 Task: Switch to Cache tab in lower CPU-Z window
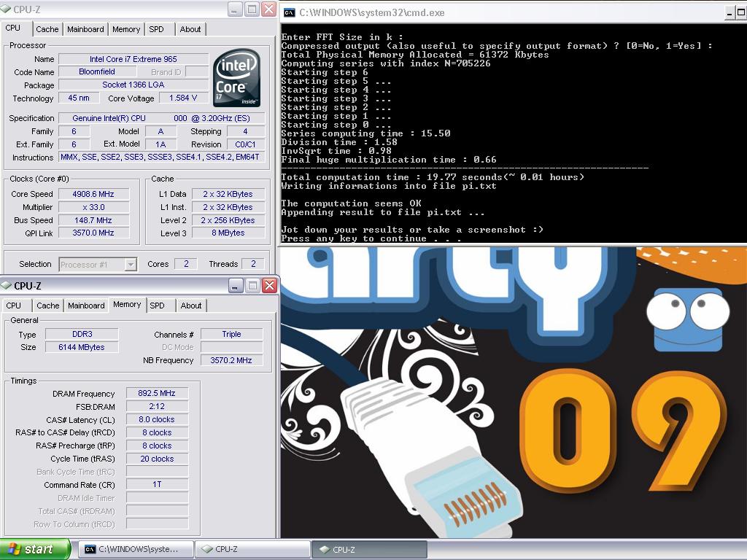point(47,306)
